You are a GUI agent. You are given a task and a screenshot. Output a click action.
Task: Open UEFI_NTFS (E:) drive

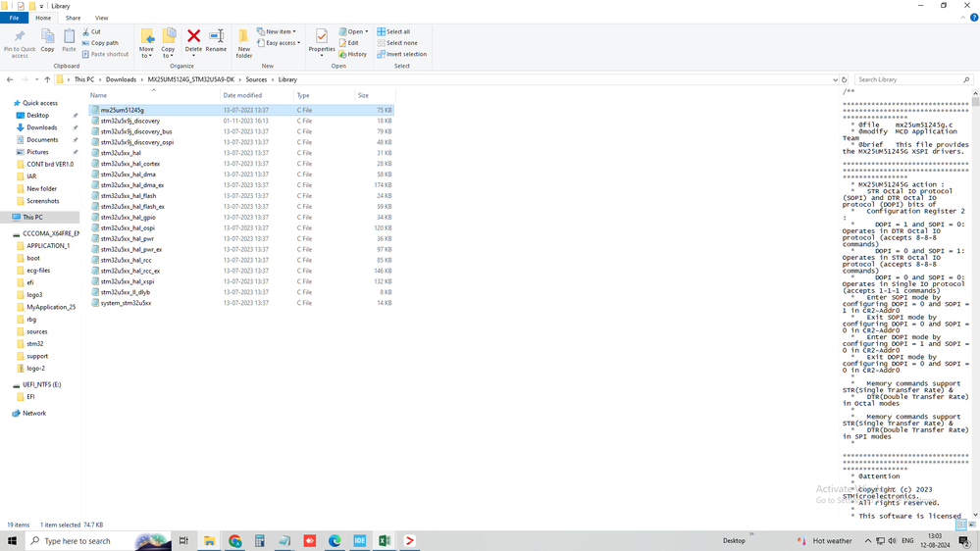click(41, 385)
